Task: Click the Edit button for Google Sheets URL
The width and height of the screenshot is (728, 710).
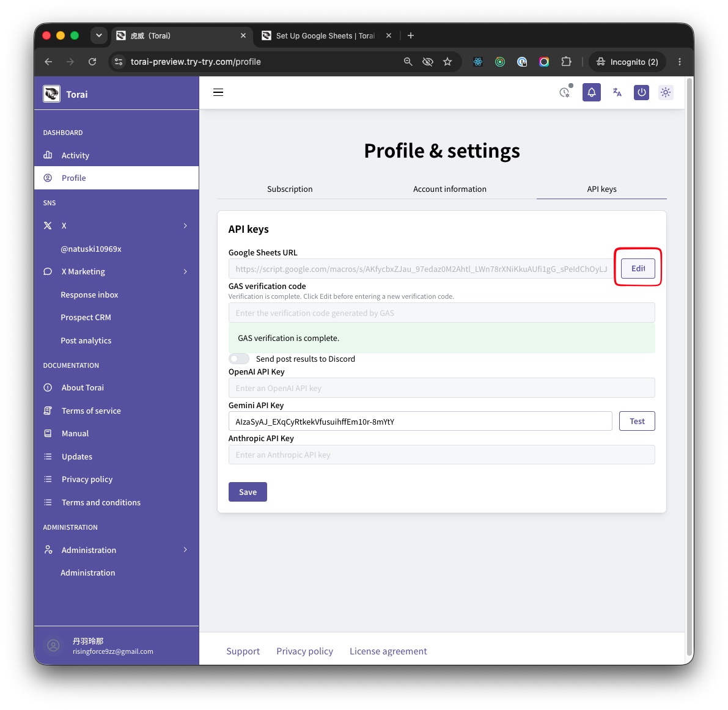Action: coord(638,268)
